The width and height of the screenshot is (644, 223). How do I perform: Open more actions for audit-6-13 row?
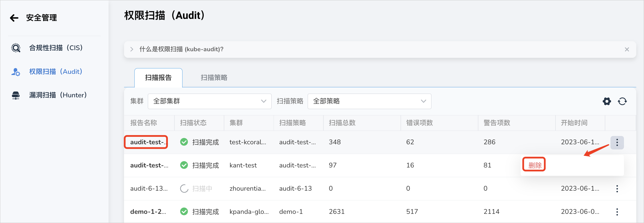[617, 189]
